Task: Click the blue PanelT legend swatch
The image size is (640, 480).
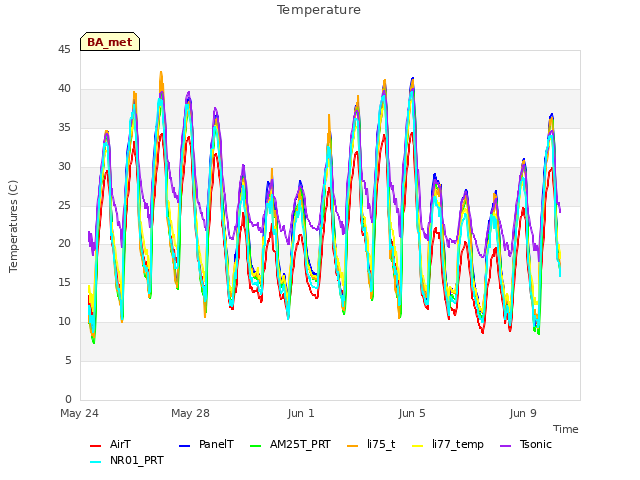Action: (x=184, y=446)
